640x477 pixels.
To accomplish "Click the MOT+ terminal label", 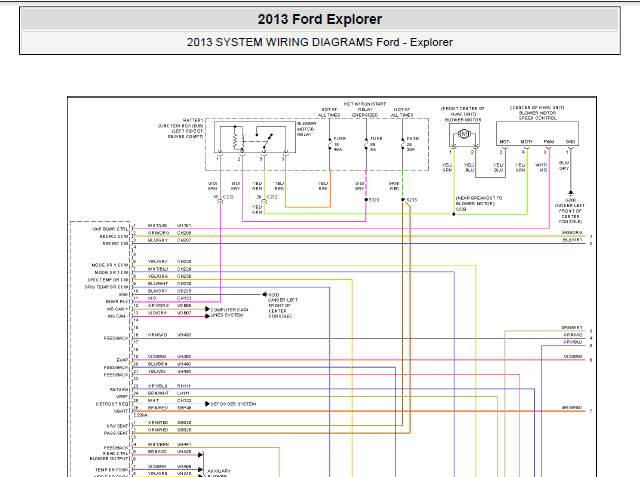I will (527, 142).
